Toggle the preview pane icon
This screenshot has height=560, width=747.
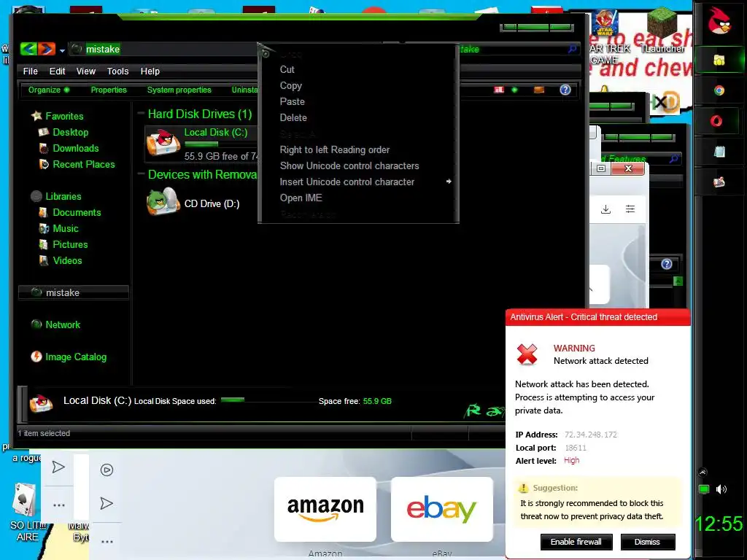point(539,90)
